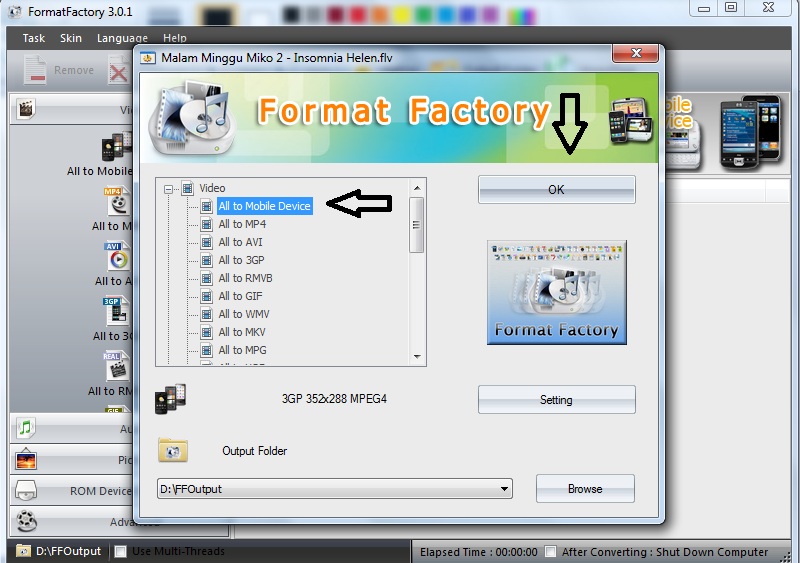Viewport: 800px width, 563px height.
Task: Click the Output Folder icon
Action: click(173, 450)
